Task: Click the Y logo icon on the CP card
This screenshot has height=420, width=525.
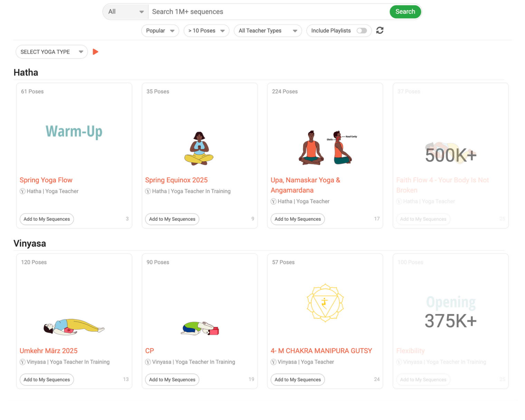Action: tap(148, 362)
